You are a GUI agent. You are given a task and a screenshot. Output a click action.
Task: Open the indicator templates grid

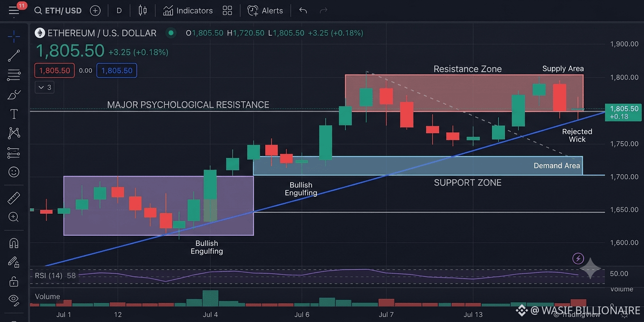coord(227,10)
